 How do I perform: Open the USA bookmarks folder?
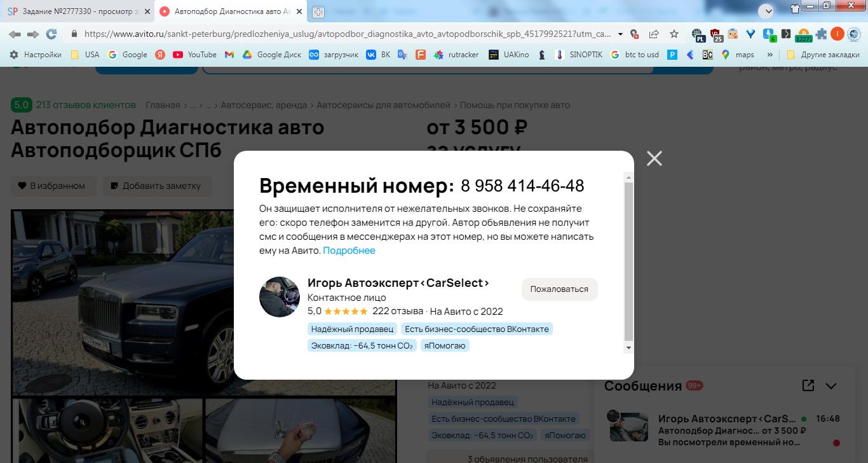coord(85,55)
